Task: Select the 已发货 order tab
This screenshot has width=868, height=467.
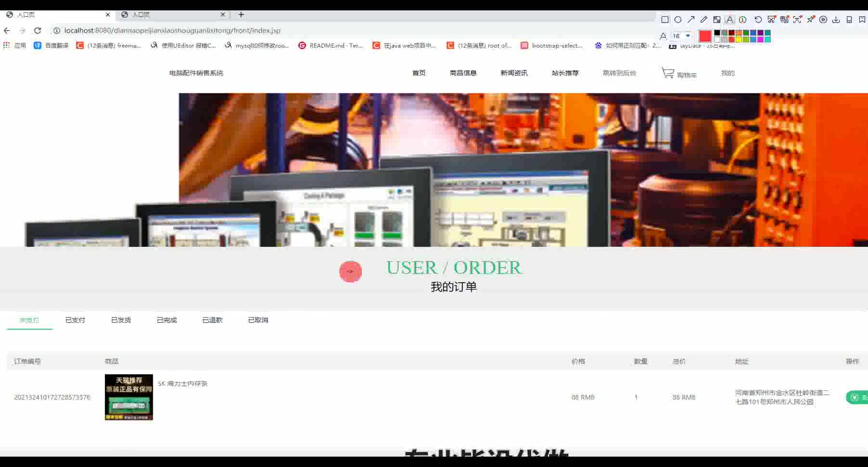Action: 121,320
